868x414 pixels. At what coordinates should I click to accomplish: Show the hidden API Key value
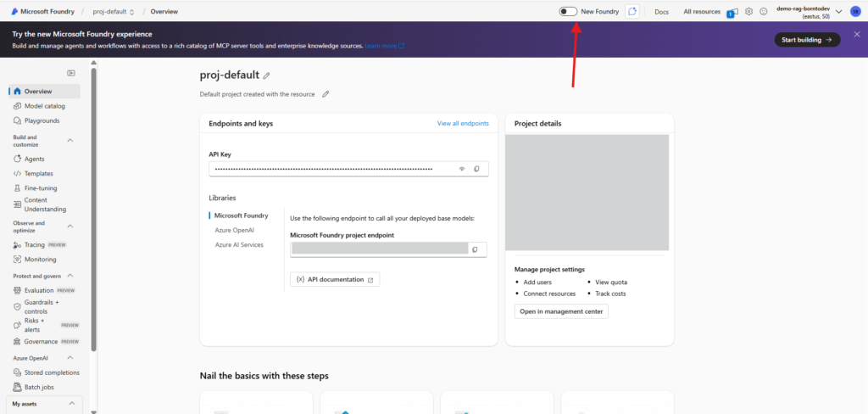pyautogui.click(x=462, y=169)
